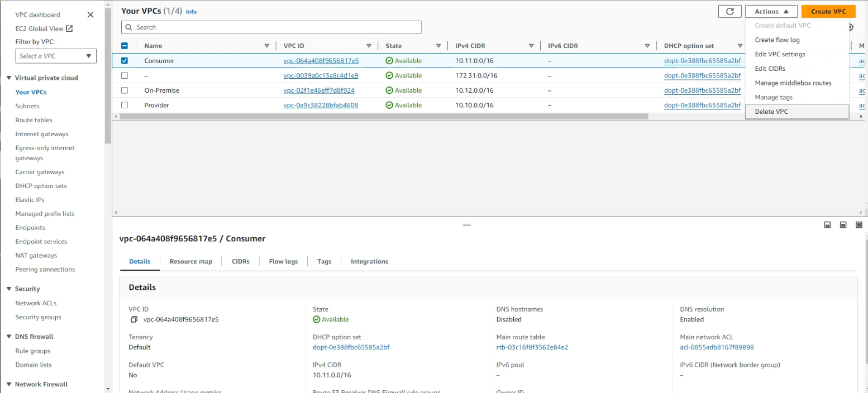Copy the VPC ID using copy icon
The image size is (868, 393).
(x=134, y=319)
